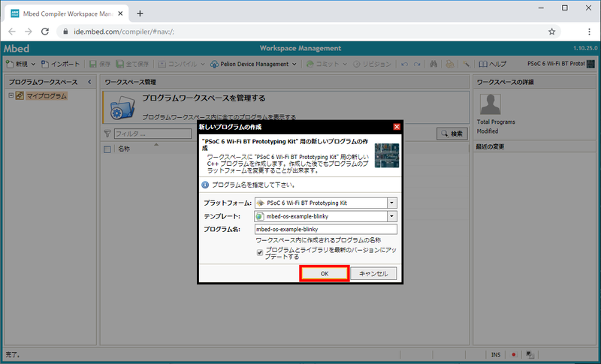The image size is (601, 364).
Task: Click the インポート (Import) toolbar button
Action: (x=61, y=64)
